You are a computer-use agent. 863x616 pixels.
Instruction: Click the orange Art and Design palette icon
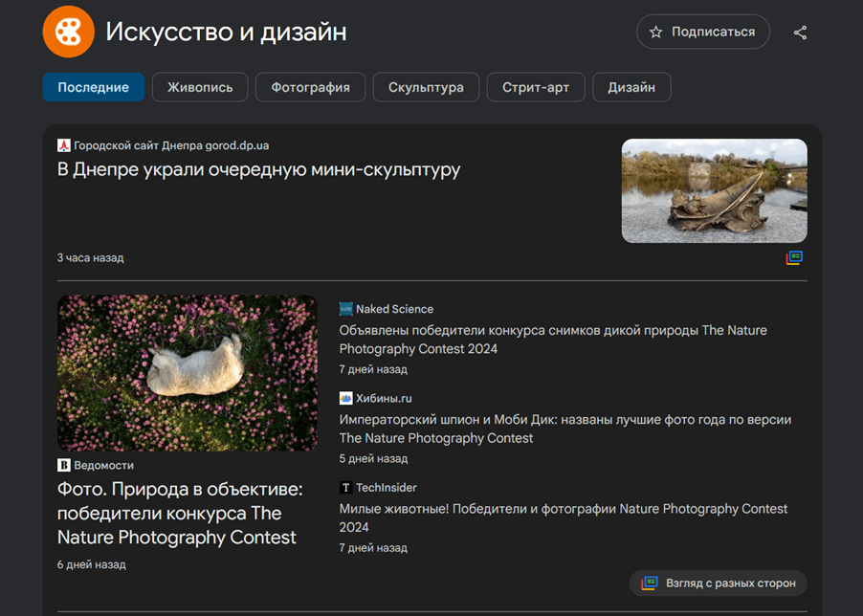(x=69, y=32)
